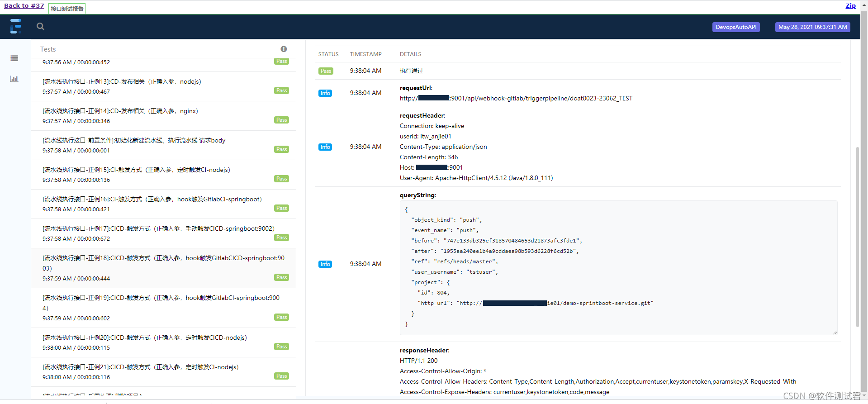Click the Pass badge of test 正例18
Viewport: 868px width, 404px height.
click(282, 277)
